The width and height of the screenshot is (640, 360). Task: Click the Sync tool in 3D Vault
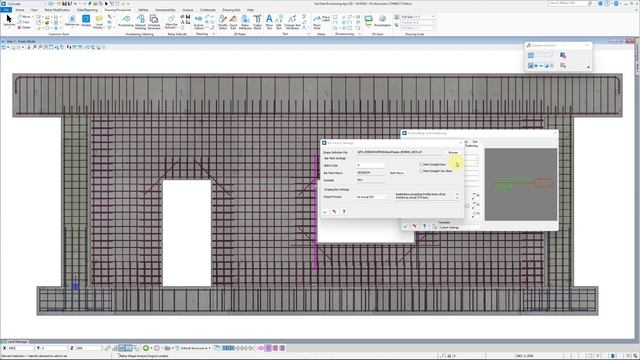369,20
